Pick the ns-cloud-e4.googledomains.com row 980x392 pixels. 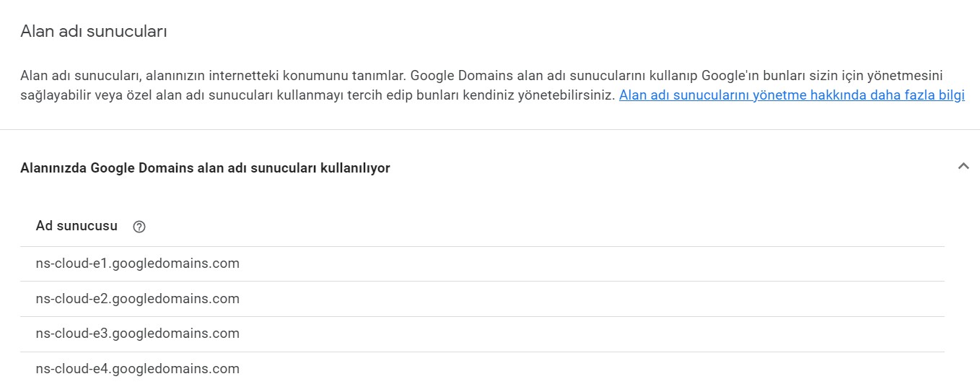click(137, 369)
